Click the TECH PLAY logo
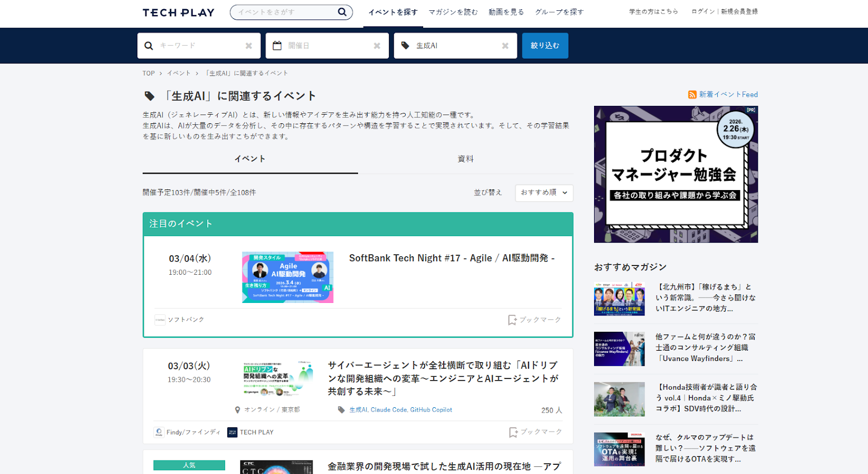The width and height of the screenshot is (868, 474). [178, 12]
